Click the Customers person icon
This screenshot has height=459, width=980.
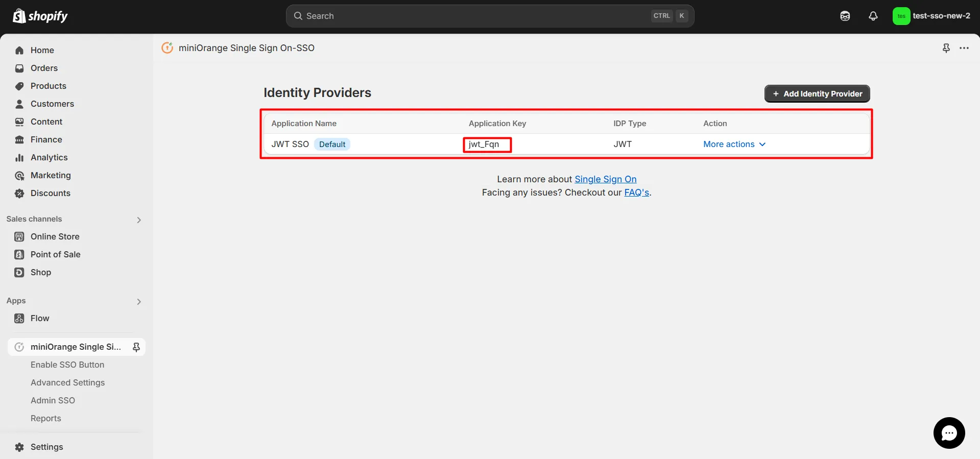19,104
